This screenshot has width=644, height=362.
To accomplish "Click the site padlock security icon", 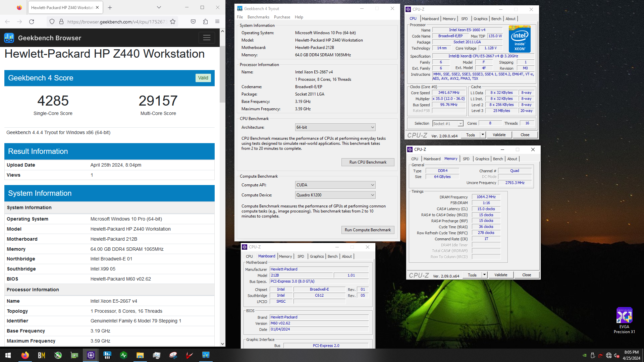I will (61, 22).
